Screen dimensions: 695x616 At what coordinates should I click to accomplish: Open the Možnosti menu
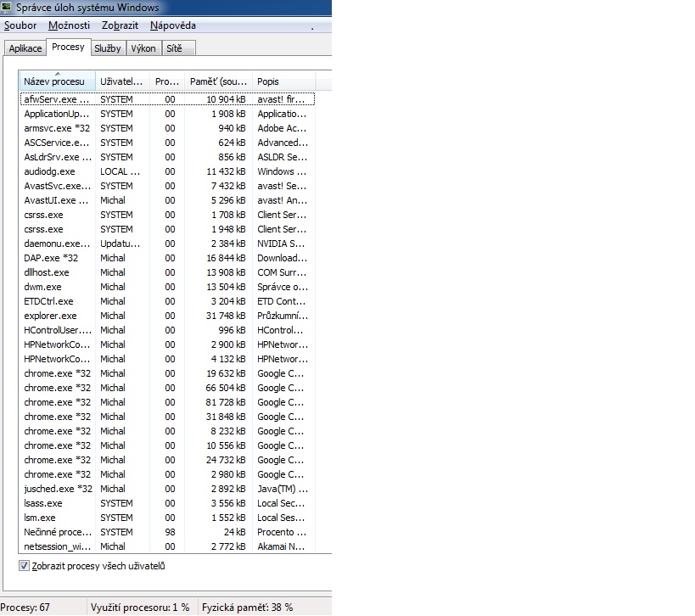[x=69, y=25]
